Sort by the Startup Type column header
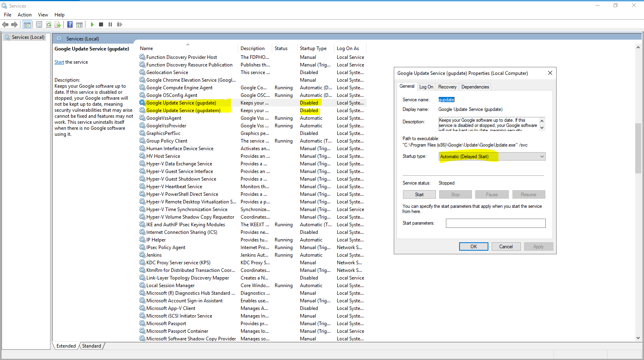Screen dimensions: 644x360 click(x=316, y=48)
